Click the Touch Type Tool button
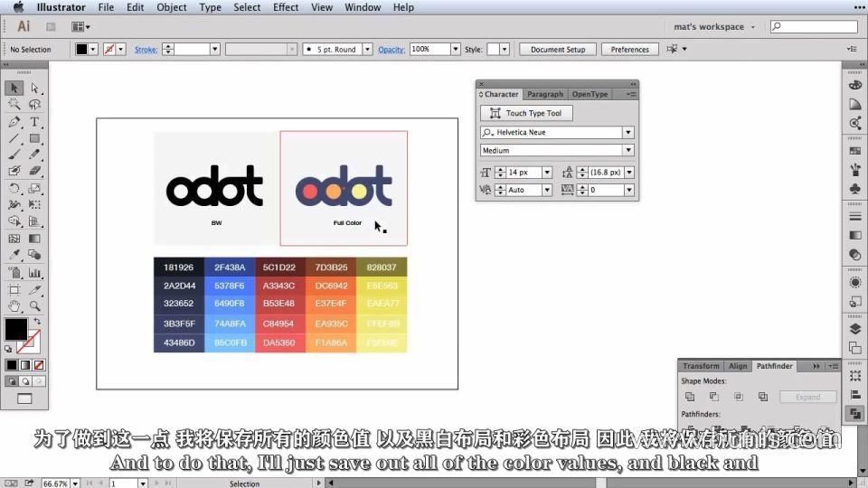 [526, 113]
